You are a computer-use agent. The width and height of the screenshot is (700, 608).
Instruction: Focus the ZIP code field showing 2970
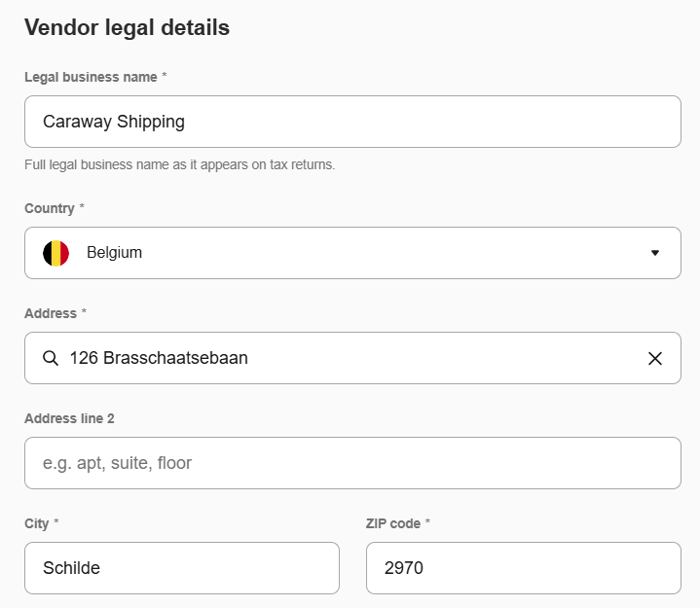(x=523, y=568)
